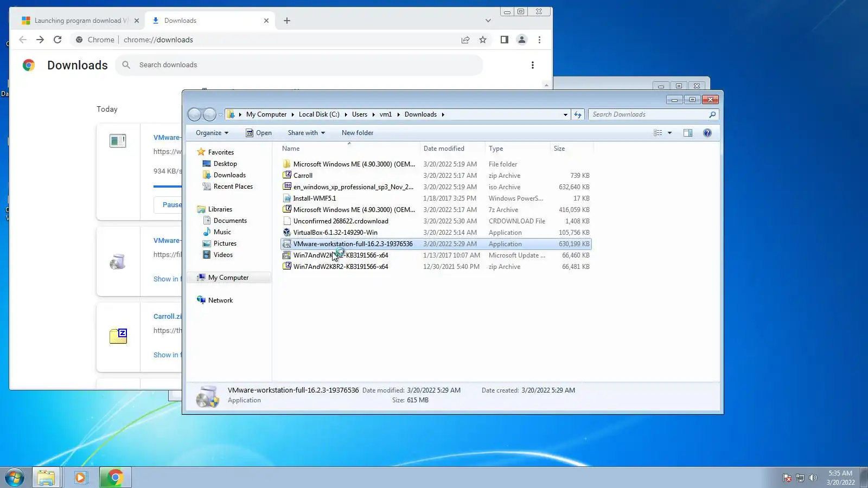This screenshot has height=488, width=868.
Task: Switch to the Downloads tab in Chrome
Action: [209, 21]
